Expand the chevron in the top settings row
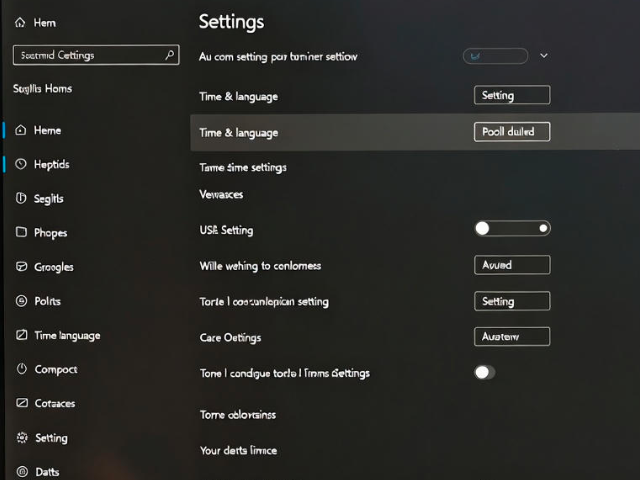The height and width of the screenshot is (480, 640). (x=544, y=56)
